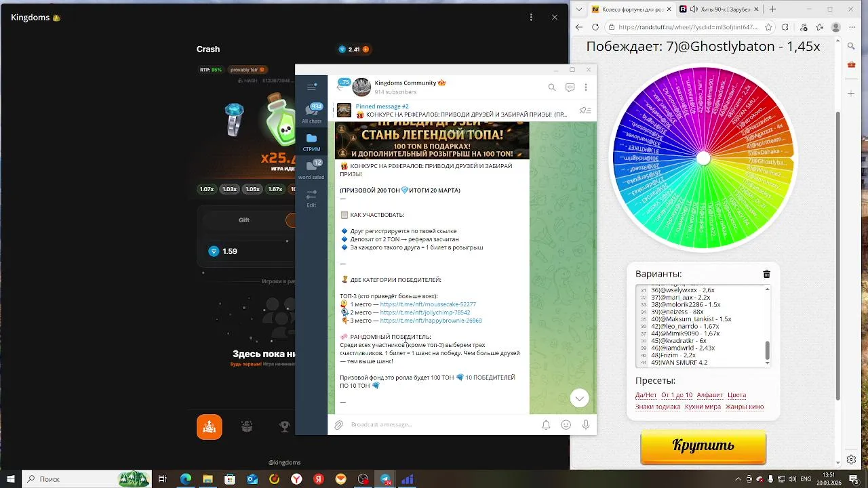Apply the Жанры кино preset
Viewport: 868px width, 488px height.
pos(745,407)
